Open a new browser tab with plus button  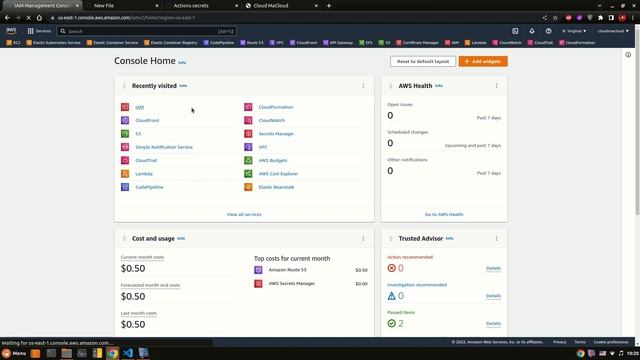click(329, 6)
